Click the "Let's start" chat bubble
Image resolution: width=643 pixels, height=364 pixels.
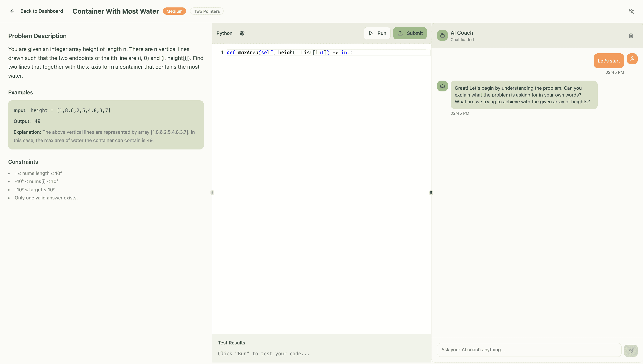tap(609, 61)
